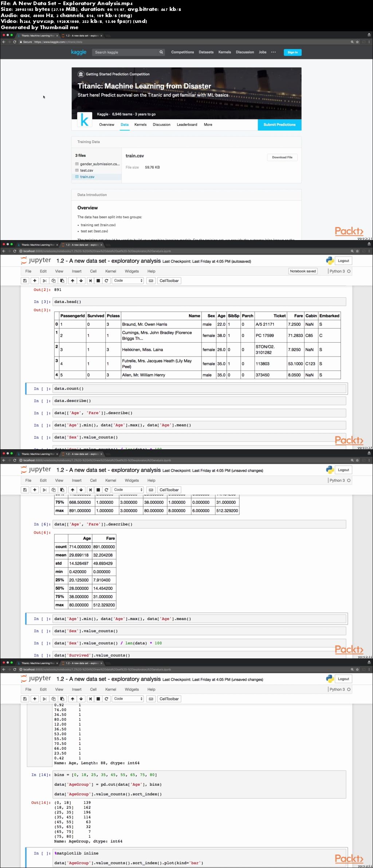Click browser back arrow in the Kaggle frame

pos(4,42)
